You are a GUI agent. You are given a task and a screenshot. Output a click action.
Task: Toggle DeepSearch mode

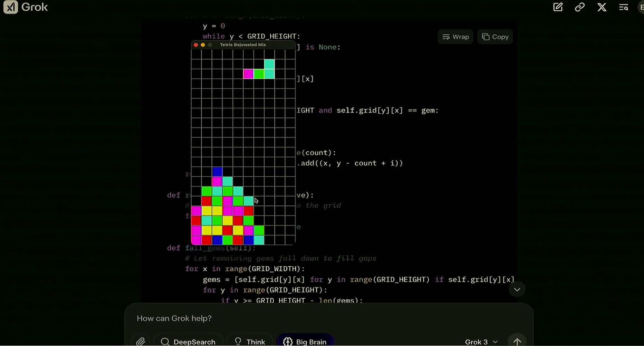(188, 341)
